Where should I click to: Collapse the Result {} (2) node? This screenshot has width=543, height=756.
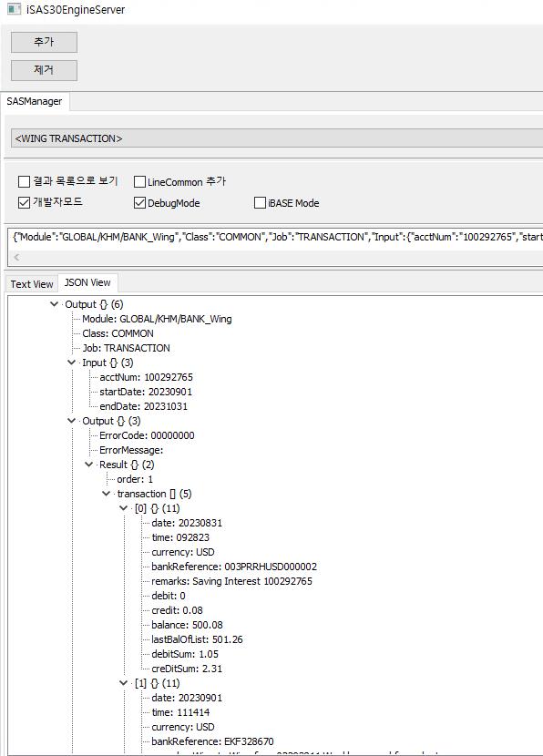88,465
